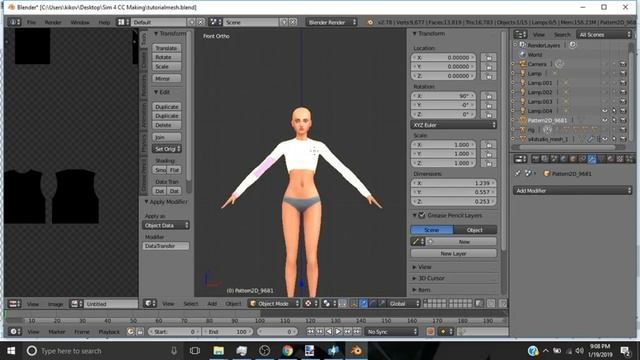Open the Modifiers properties tab icon
Image resolution: width=640 pixels, height=360 pixels.
[x=591, y=159]
